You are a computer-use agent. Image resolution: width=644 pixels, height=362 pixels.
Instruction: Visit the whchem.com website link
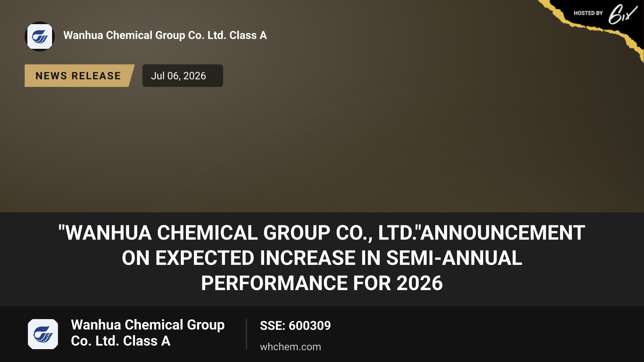pos(290,347)
